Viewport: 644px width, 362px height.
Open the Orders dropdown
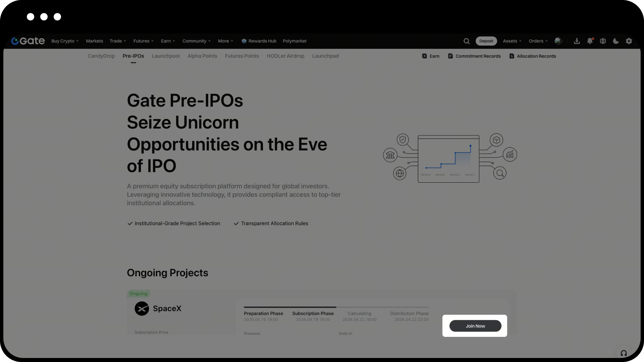coord(538,41)
